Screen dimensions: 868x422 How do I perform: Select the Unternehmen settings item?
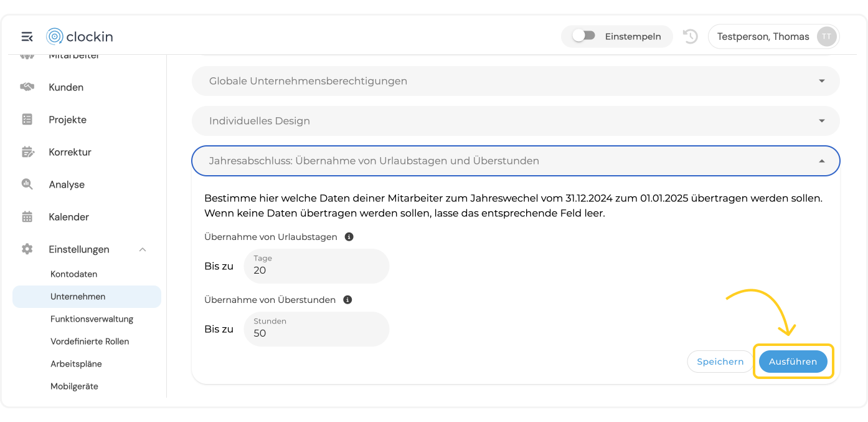click(x=87, y=297)
